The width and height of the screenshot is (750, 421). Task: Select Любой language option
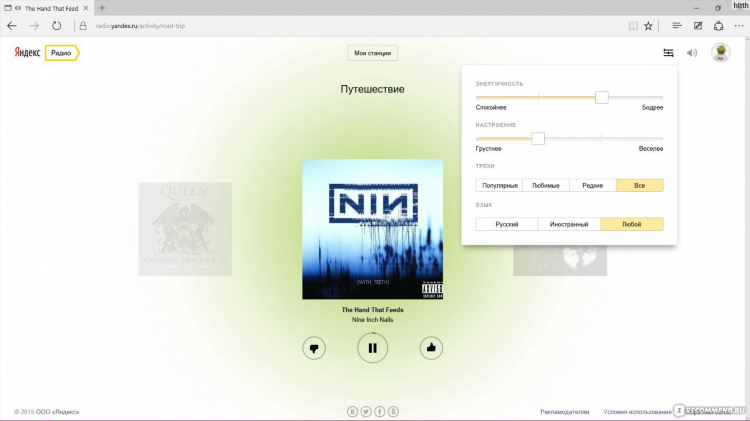point(632,224)
